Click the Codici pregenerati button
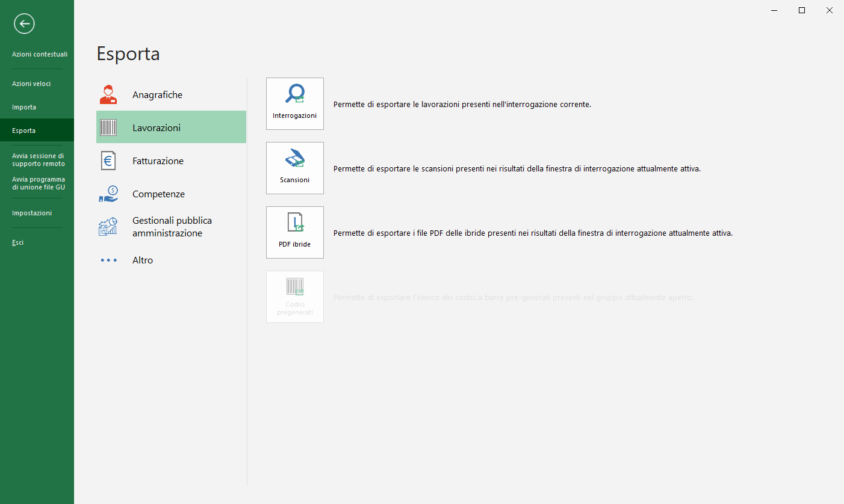The width and height of the screenshot is (844, 504). click(x=294, y=297)
